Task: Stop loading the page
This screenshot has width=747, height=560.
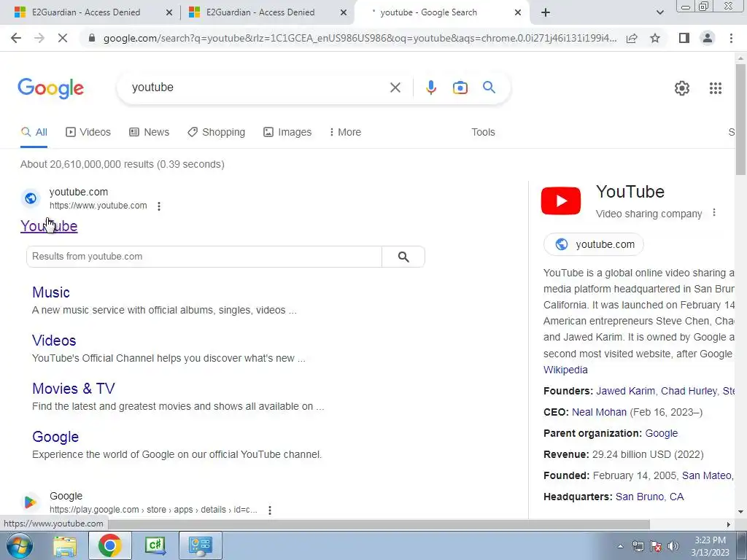Action: (x=63, y=38)
